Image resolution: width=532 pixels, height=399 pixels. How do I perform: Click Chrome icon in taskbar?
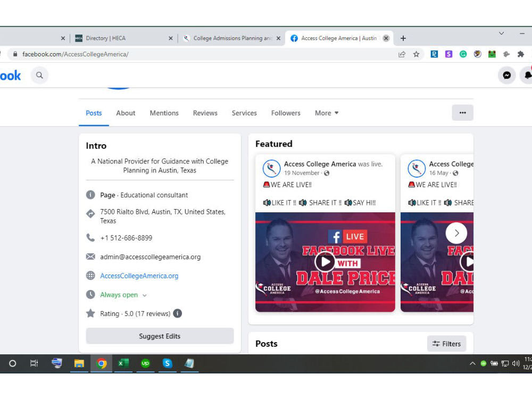[x=101, y=364]
